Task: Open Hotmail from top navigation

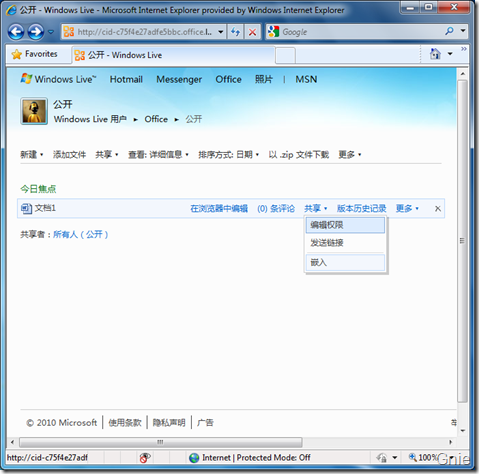Action: 126,79
